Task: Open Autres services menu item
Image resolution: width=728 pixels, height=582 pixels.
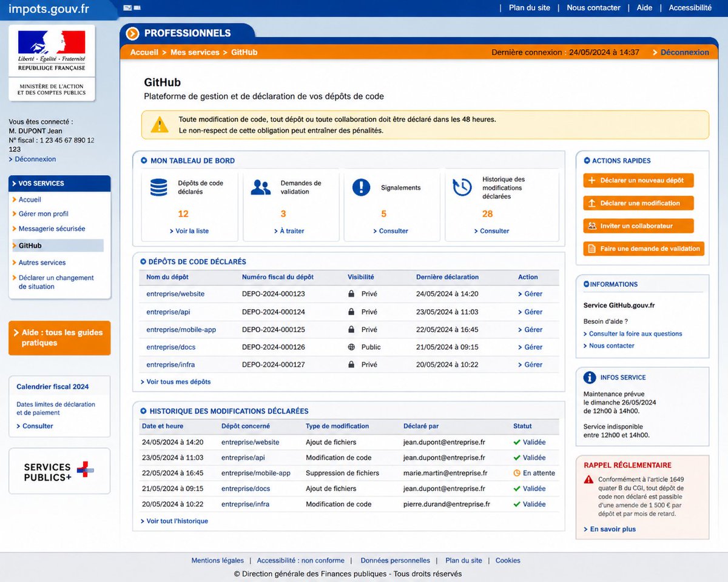Action: [x=42, y=263]
